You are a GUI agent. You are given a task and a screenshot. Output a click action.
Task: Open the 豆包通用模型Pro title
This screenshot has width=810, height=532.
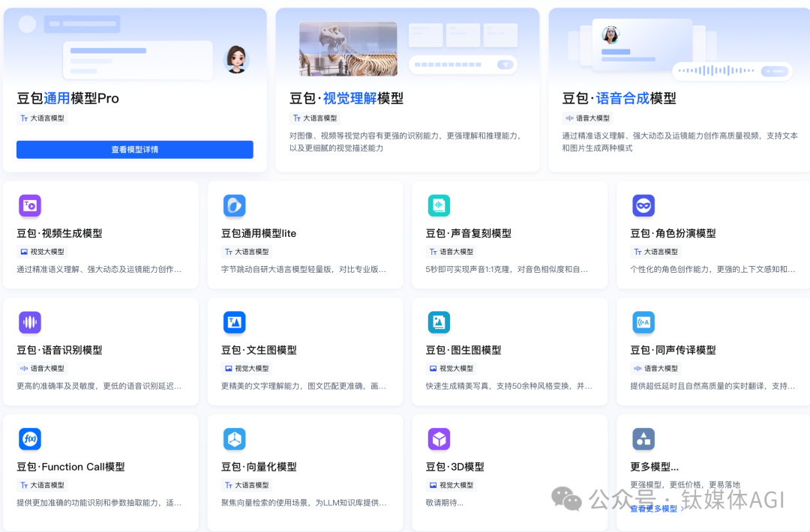67,98
